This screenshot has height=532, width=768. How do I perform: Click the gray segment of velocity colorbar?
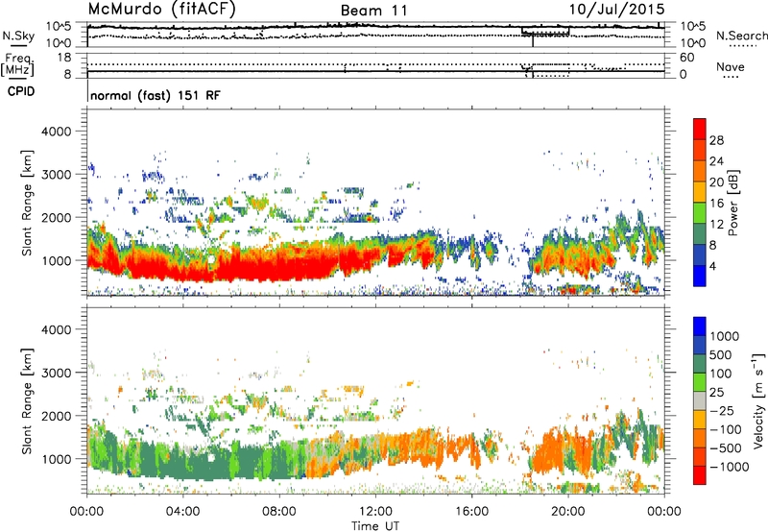point(700,400)
